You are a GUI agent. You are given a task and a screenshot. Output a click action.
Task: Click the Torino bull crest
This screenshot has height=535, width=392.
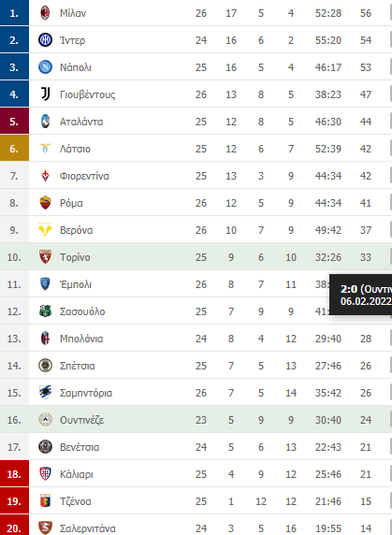point(45,257)
